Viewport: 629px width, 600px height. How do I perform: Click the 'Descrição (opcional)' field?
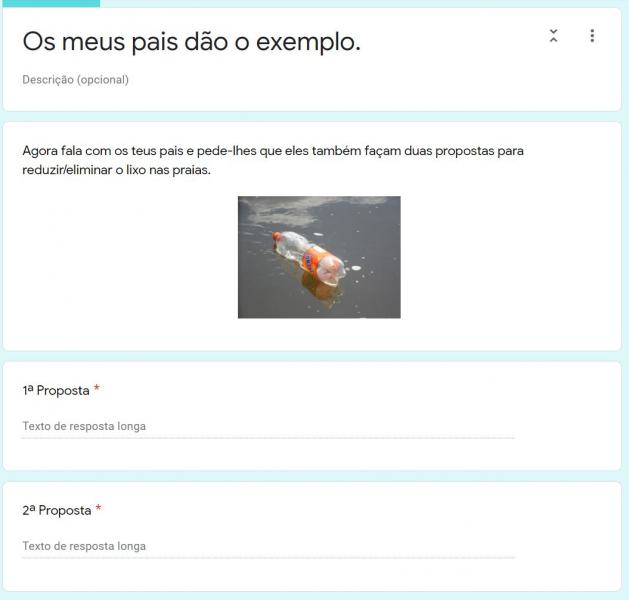tap(75, 80)
